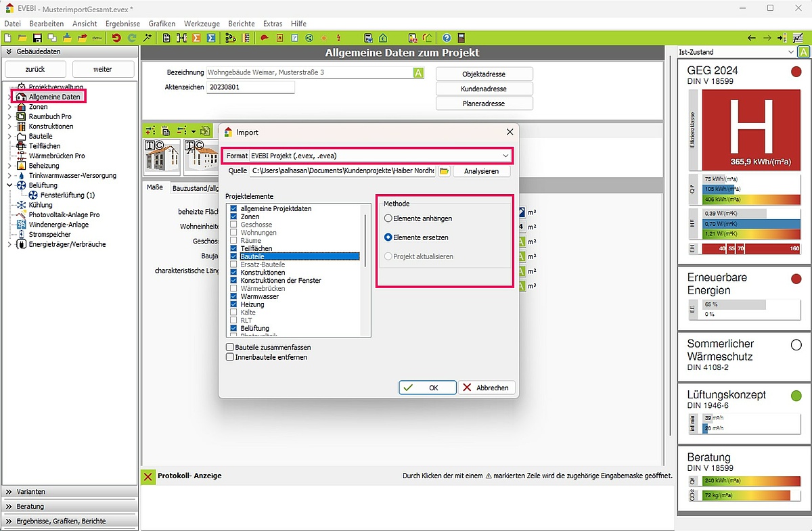Uncheck the 'Zonen' project element

(233, 216)
